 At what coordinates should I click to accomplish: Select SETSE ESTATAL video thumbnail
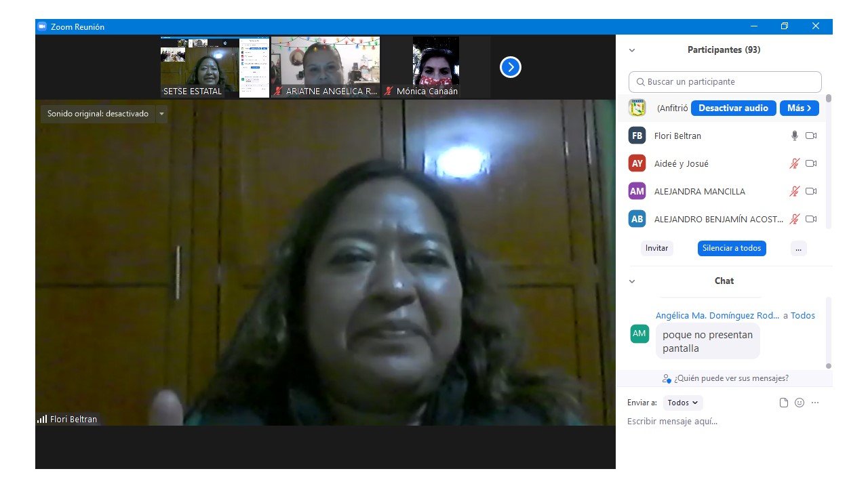pyautogui.click(x=215, y=67)
